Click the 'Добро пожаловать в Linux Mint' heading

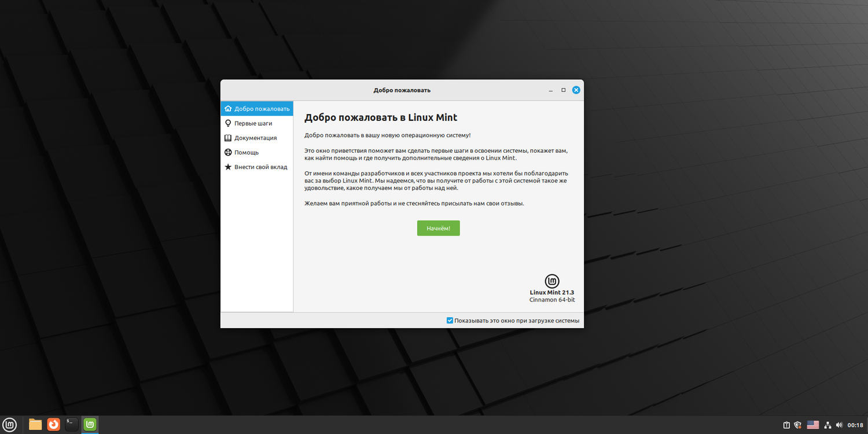[381, 117]
